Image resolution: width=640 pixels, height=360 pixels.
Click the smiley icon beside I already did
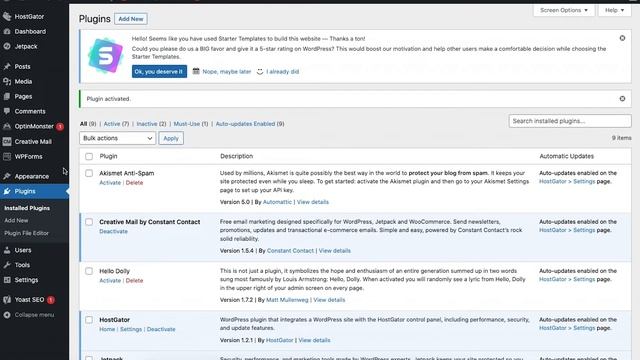[260, 71]
